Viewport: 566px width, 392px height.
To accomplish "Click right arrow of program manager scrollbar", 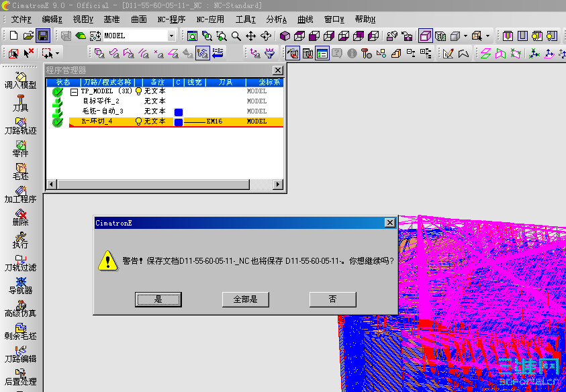I will 277,185.
